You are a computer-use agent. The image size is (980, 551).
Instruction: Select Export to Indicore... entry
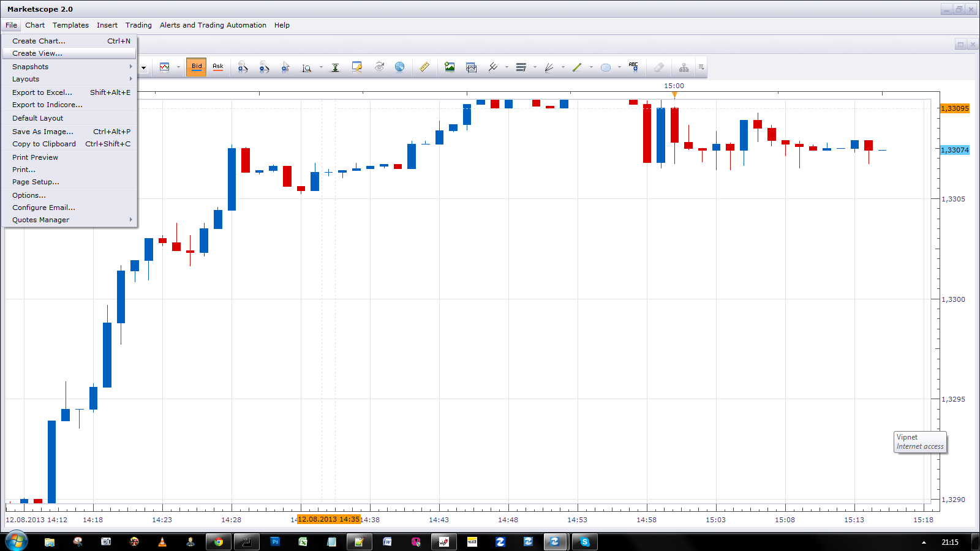69,105
